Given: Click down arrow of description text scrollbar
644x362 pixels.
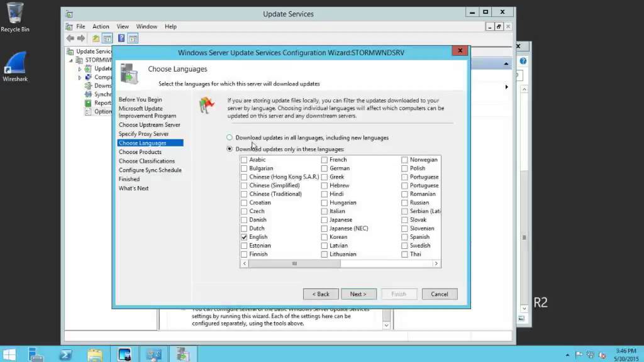Looking at the screenshot, I should point(386,326).
